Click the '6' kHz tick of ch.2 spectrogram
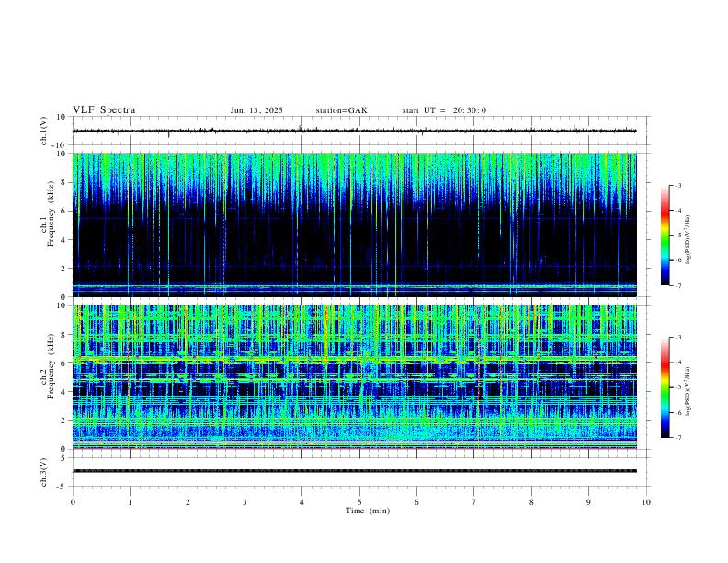Viewport: 728px width, 563px height. (x=63, y=363)
